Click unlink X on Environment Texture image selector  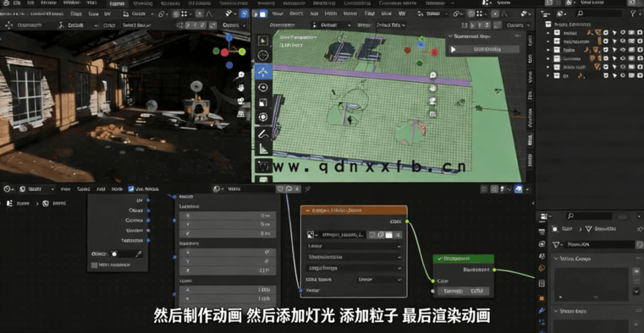pos(398,235)
